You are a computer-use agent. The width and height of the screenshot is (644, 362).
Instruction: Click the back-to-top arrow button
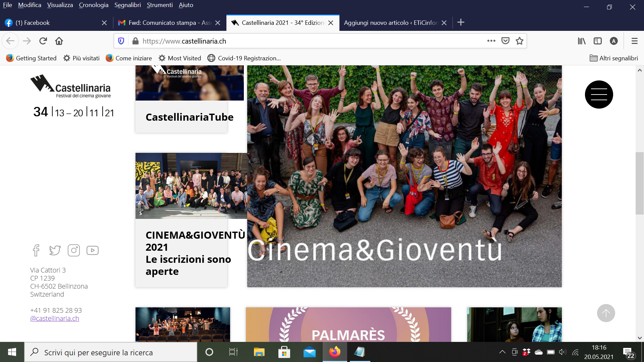pyautogui.click(x=606, y=313)
